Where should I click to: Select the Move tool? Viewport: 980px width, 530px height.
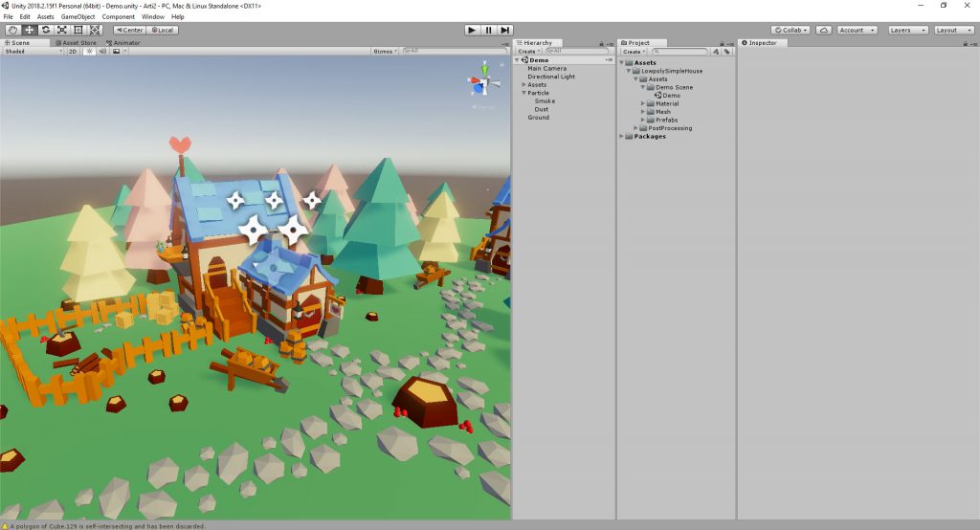coord(29,30)
